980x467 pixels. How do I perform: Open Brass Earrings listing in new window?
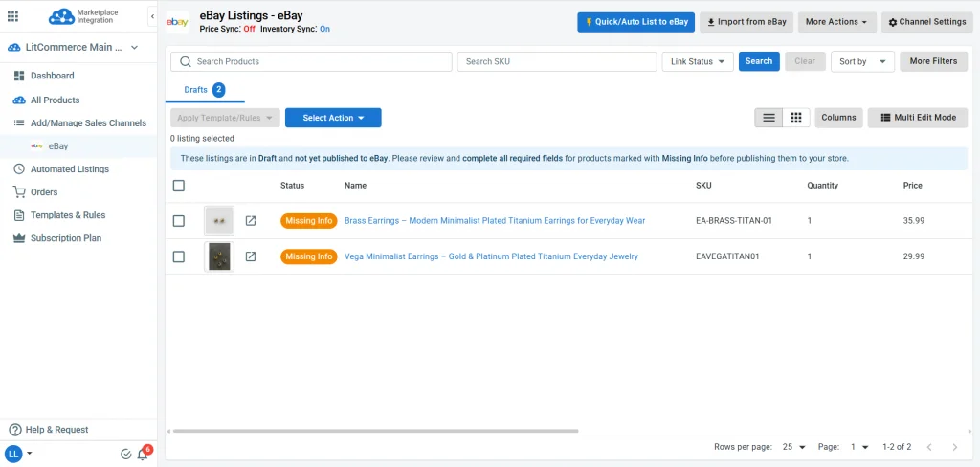pyautogui.click(x=251, y=221)
